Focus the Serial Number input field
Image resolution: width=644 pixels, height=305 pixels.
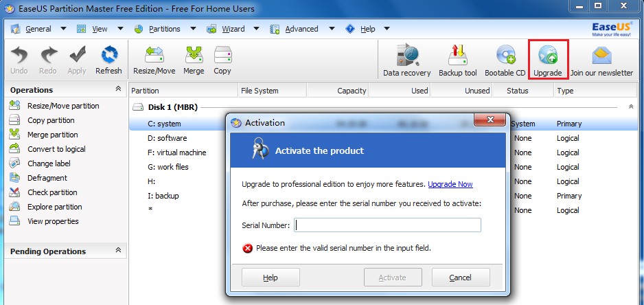click(x=387, y=225)
